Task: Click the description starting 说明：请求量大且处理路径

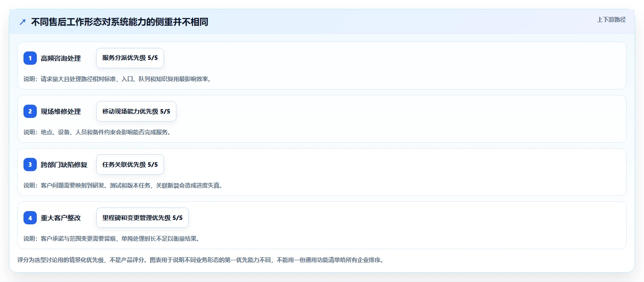Action: tap(117, 79)
